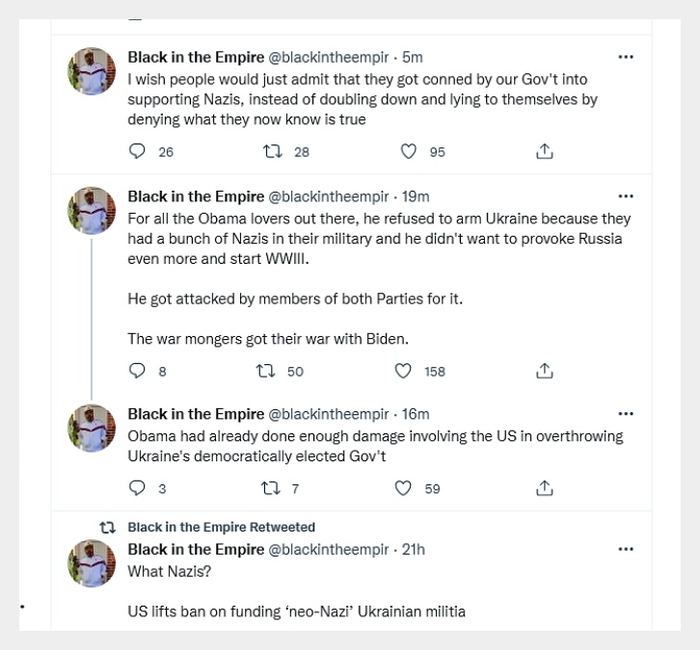Open more options on the 16m tweet
Screen dimensions: 700x650
pos(626,414)
